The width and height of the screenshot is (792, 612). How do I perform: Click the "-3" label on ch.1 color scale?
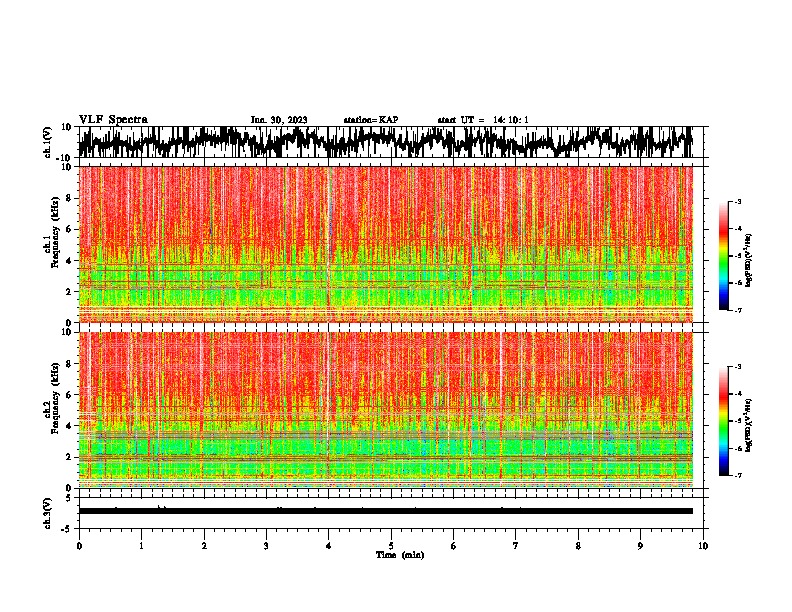(x=737, y=201)
